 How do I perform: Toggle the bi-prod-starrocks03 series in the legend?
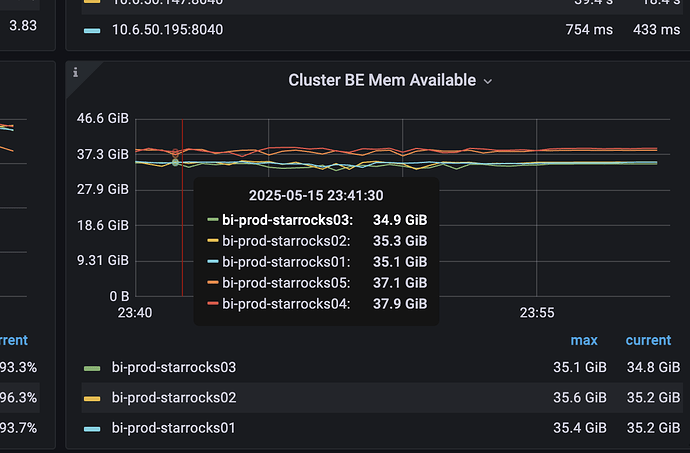174,367
